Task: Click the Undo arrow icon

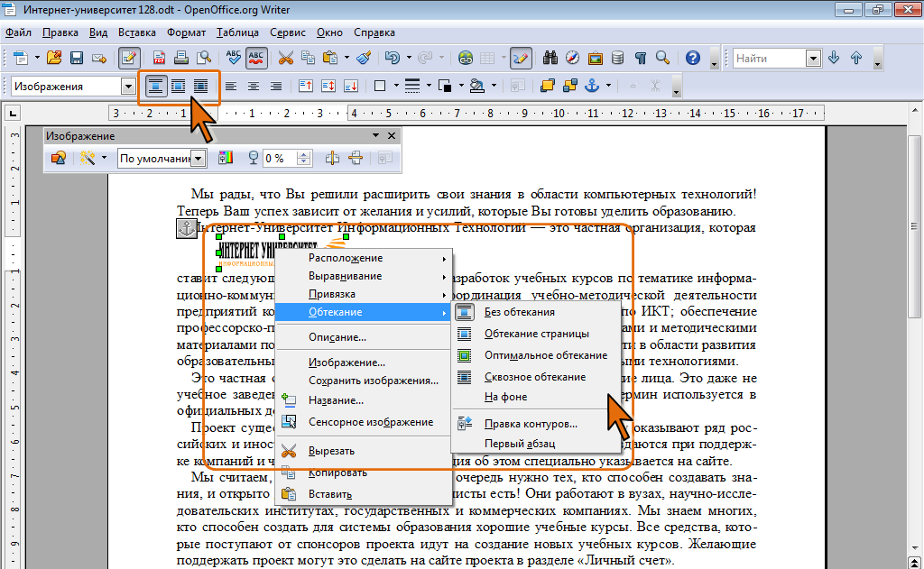Action: tap(393, 58)
